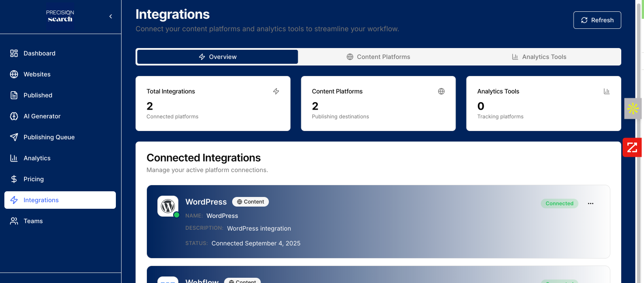This screenshot has height=283, width=644.
Task: Click the Websites globe icon
Action: pyautogui.click(x=14, y=74)
